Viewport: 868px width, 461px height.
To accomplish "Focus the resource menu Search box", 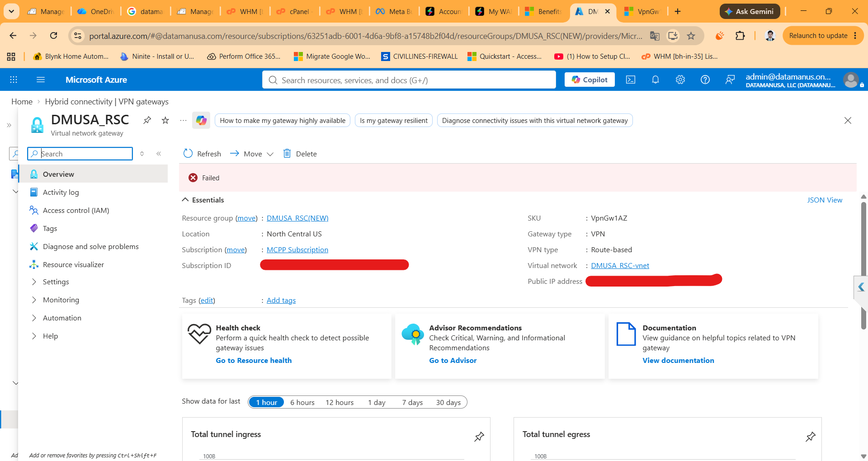I will pyautogui.click(x=80, y=154).
